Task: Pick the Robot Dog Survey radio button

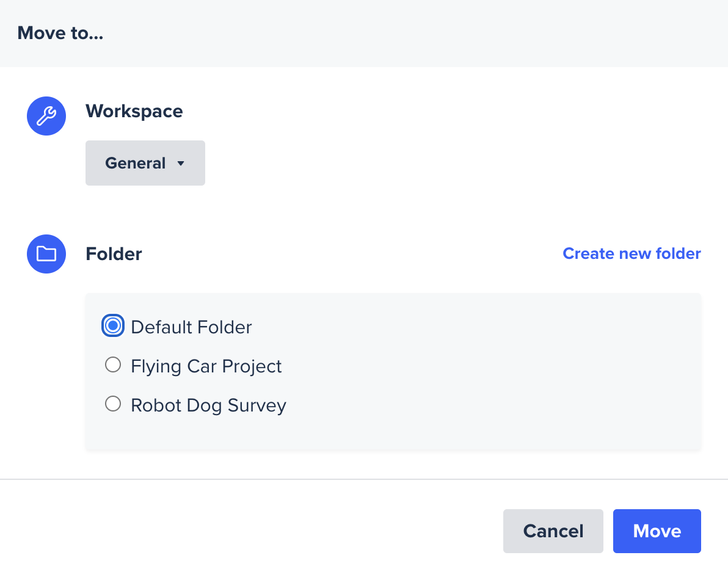Action: (113, 404)
